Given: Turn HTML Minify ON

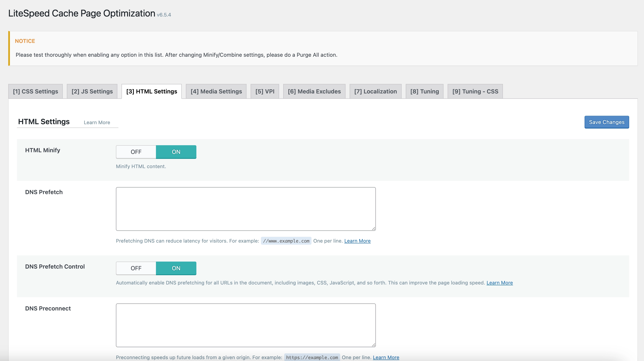Looking at the screenshot, I should point(176,152).
